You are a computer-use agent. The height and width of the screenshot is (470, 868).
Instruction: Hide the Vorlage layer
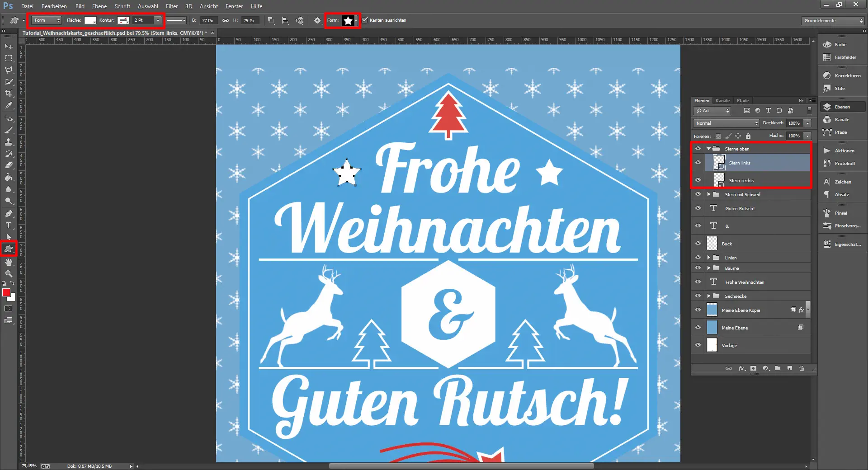(698, 345)
